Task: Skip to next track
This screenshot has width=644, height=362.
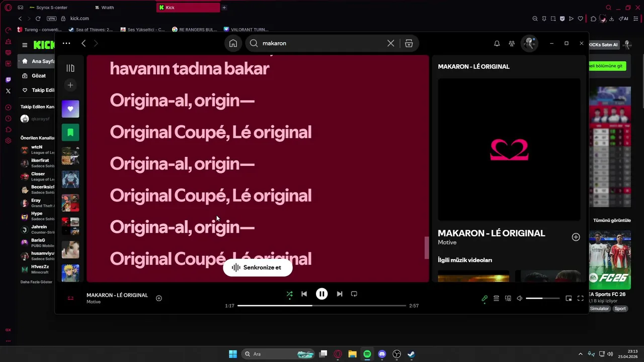Action: tap(340, 294)
